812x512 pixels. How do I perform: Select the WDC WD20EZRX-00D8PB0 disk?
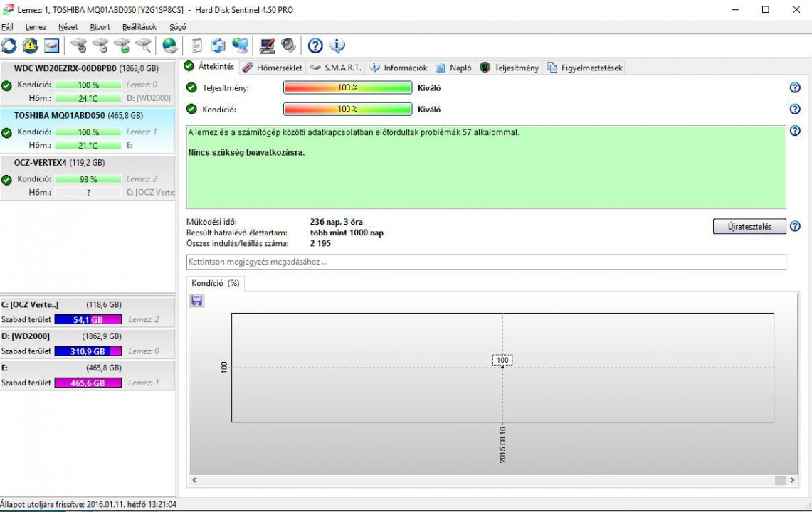(87, 82)
